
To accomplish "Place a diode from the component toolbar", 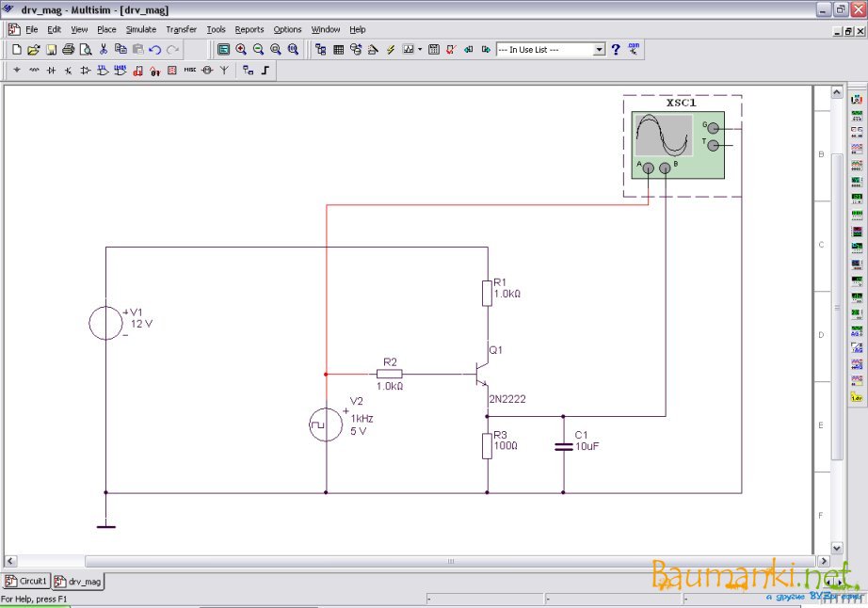I will click(68, 70).
